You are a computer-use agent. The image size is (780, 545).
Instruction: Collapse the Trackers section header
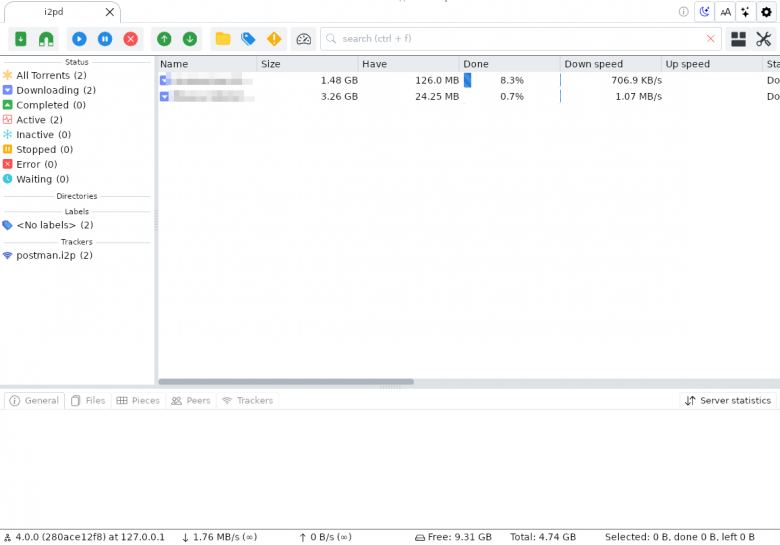pos(77,242)
